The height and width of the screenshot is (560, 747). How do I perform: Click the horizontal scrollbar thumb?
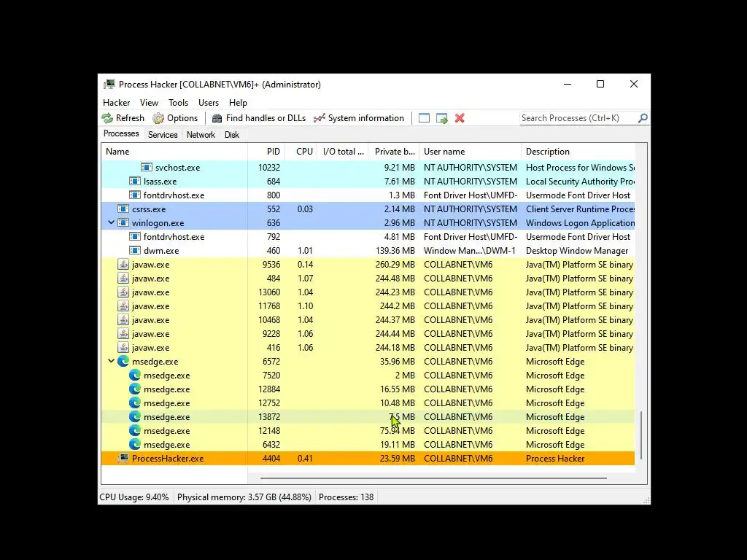[433, 478]
